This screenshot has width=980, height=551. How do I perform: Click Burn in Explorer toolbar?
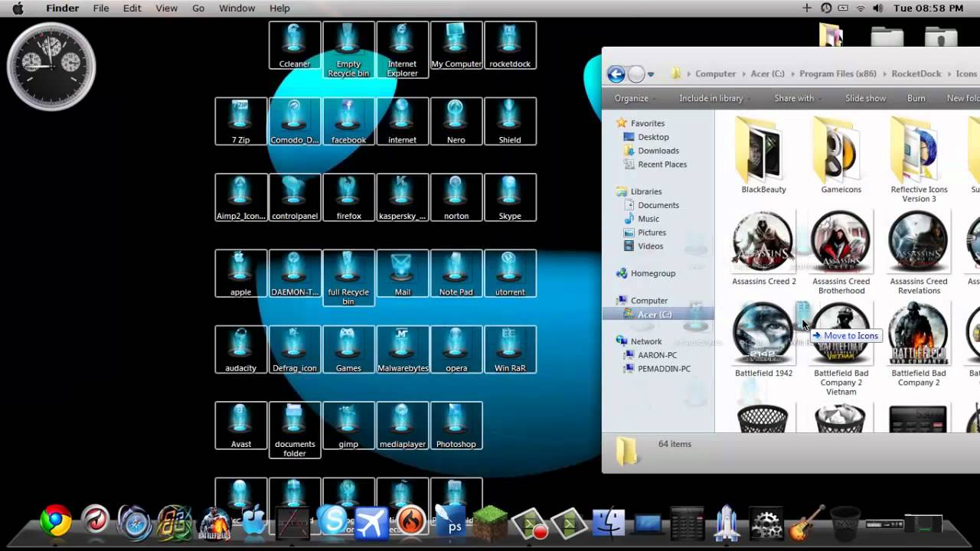click(x=916, y=98)
